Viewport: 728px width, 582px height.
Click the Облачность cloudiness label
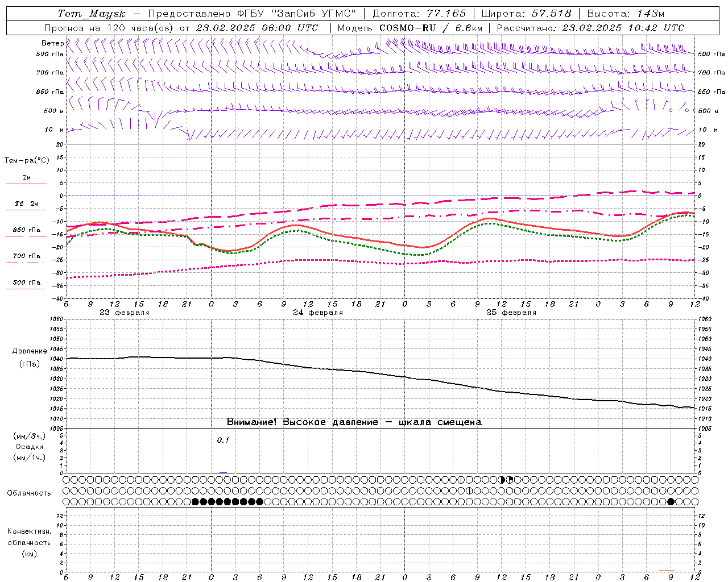point(29,493)
